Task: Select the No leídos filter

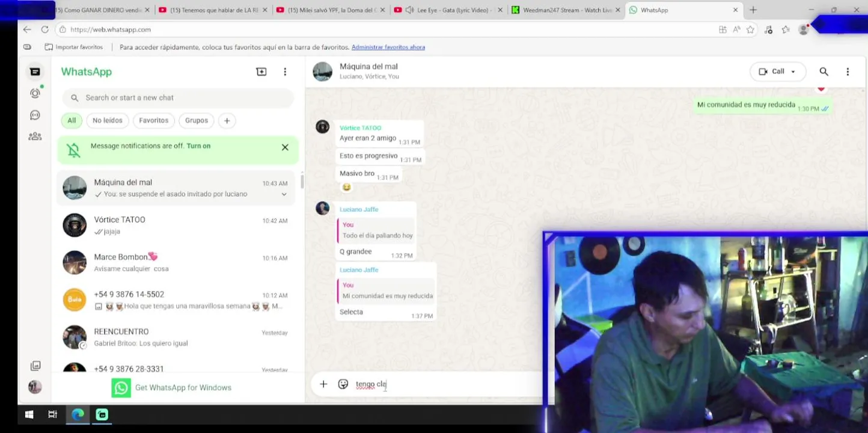Action: coord(108,120)
